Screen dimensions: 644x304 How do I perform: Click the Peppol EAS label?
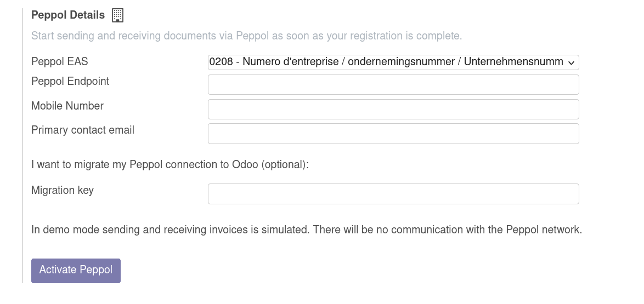pyautogui.click(x=59, y=62)
